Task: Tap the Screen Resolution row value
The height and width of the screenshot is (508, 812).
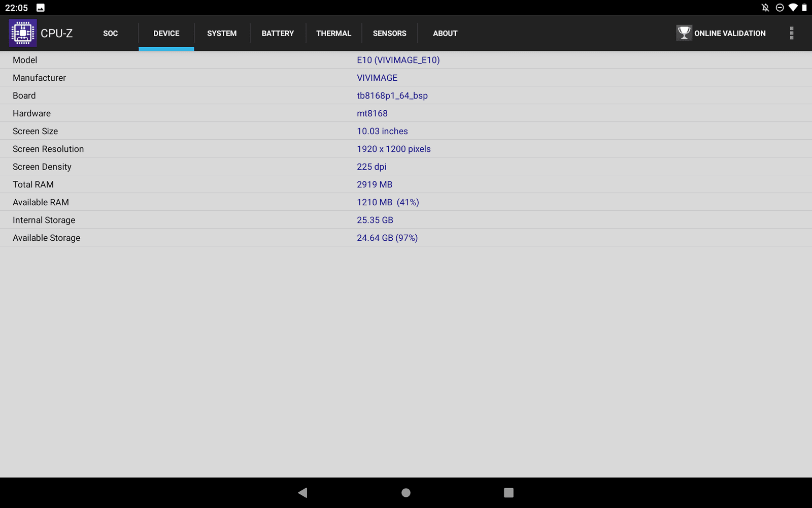Action: click(x=393, y=149)
